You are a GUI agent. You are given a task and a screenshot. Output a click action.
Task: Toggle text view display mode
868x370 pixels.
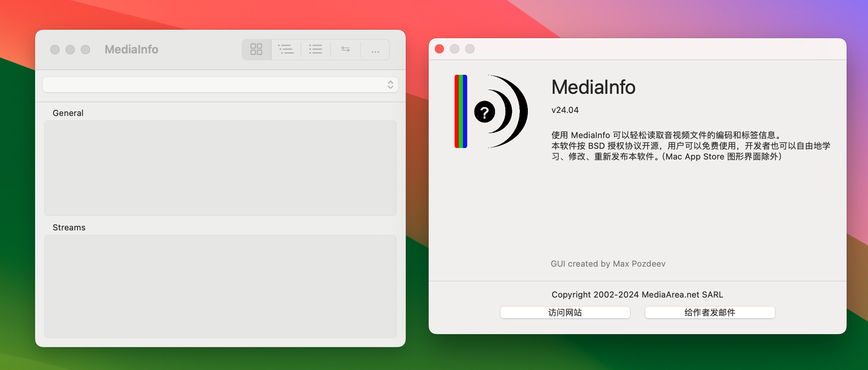(x=316, y=49)
